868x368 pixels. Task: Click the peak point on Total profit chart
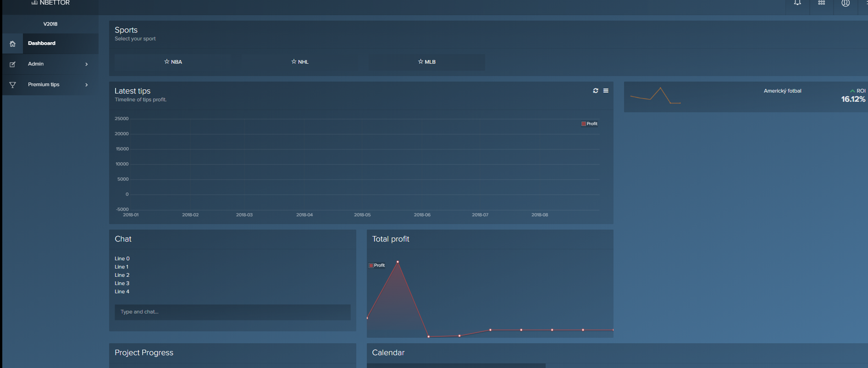[398, 262]
